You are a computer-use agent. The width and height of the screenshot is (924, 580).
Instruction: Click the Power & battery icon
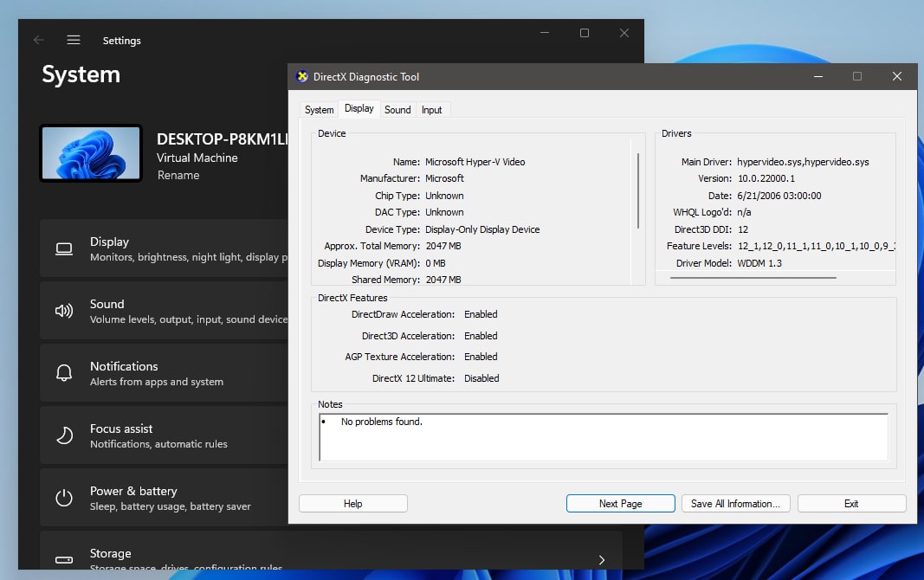click(64, 498)
